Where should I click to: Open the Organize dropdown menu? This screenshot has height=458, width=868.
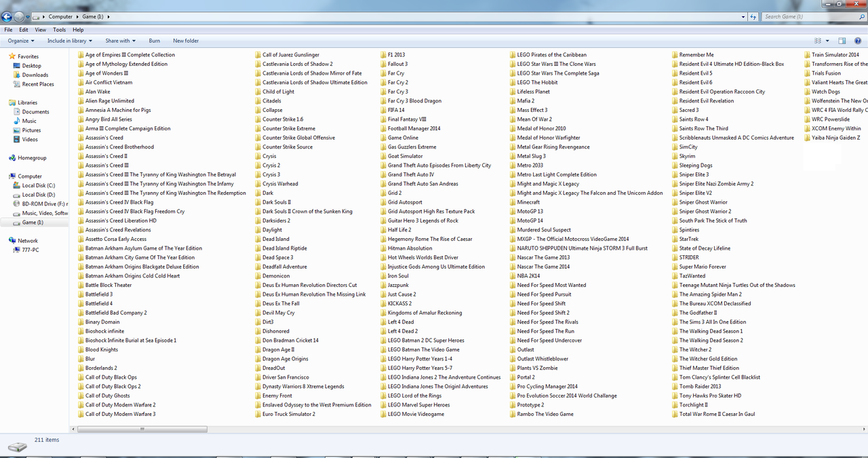tap(21, 41)
